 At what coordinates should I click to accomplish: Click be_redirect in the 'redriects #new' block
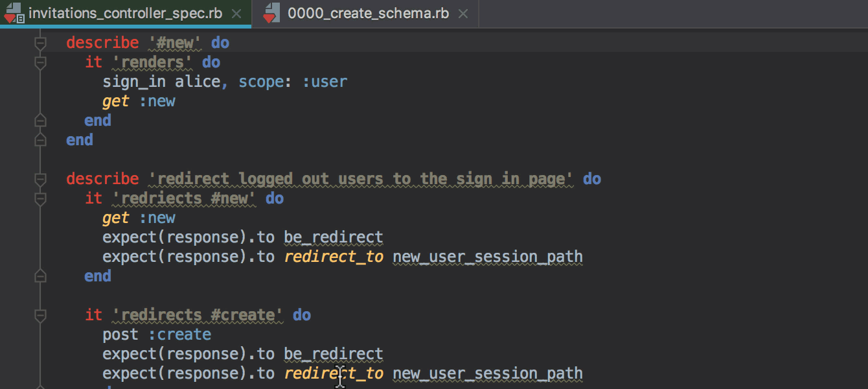point(334,237)
